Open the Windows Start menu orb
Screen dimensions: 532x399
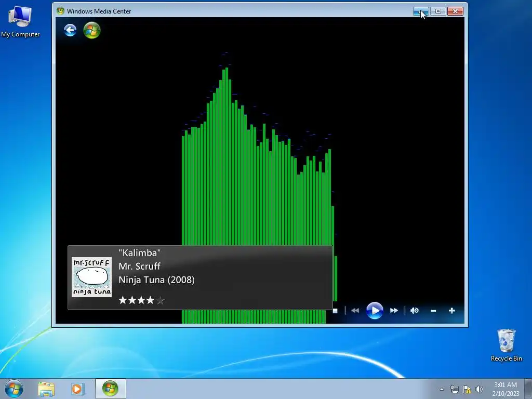pyautogui.click(x=14, y=389)
